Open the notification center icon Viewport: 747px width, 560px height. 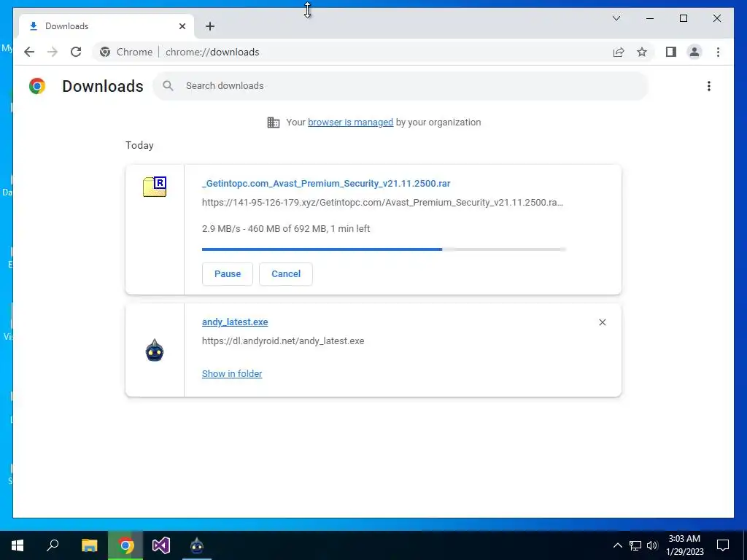(x=723, y=545)
